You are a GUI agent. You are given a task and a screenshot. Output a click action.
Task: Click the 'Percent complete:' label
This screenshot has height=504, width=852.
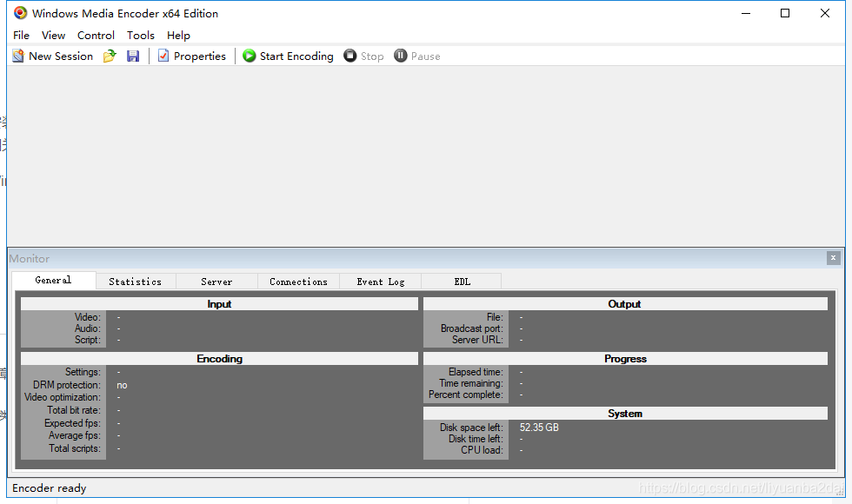[x=466, y=395]
